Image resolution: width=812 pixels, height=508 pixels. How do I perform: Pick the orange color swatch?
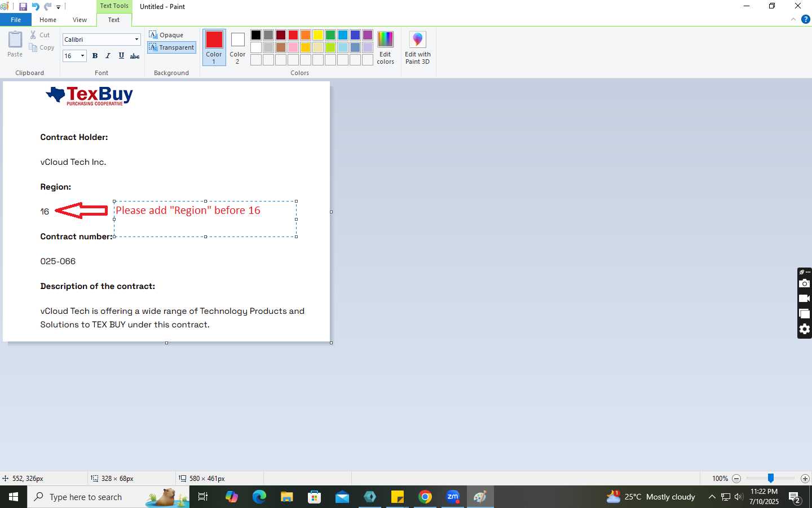click(306, 35)
